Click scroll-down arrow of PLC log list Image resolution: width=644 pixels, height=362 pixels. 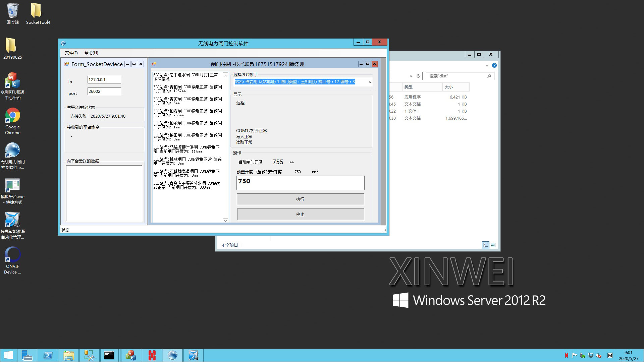pos(225,220)
